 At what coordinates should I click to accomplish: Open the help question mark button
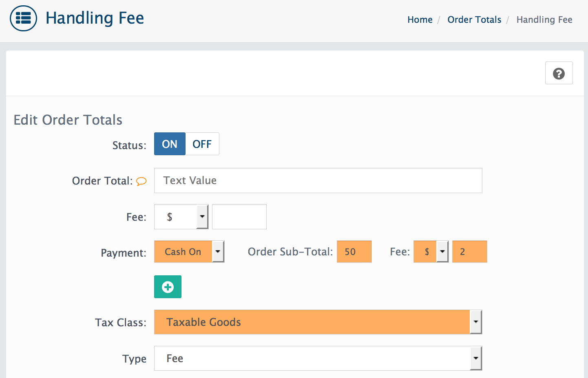point(559,73)
